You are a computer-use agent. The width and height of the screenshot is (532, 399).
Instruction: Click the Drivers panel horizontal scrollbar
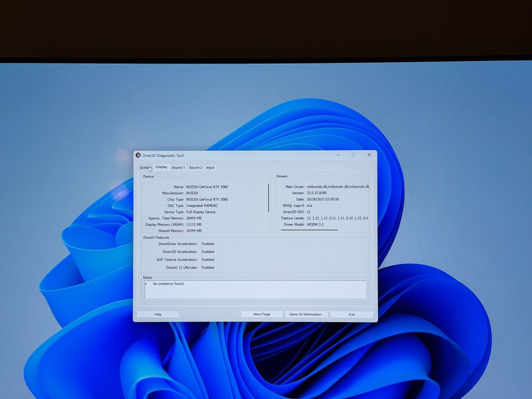click(309, 230)
